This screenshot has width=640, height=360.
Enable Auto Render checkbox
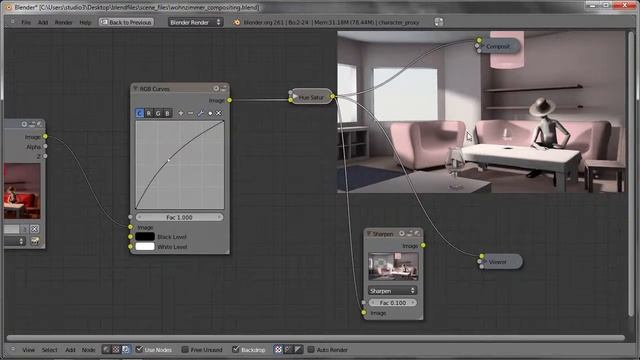pos(311,349)
